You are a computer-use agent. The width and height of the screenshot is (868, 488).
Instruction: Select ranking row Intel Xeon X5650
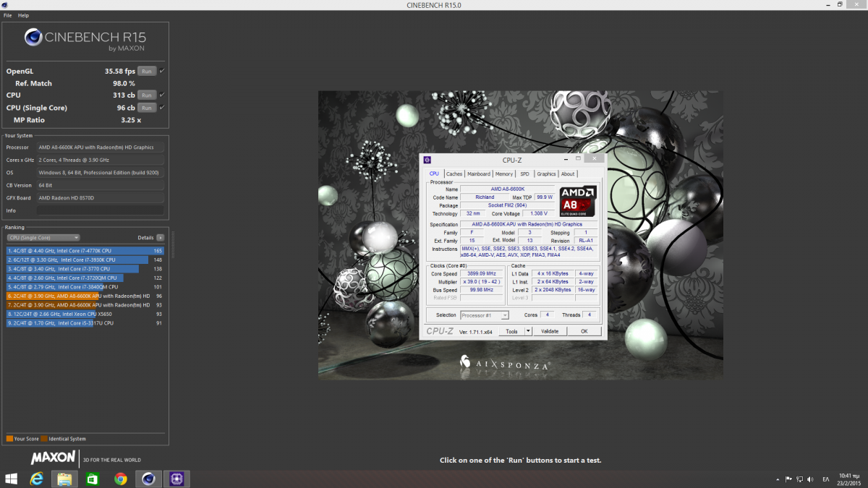[85, 314]
